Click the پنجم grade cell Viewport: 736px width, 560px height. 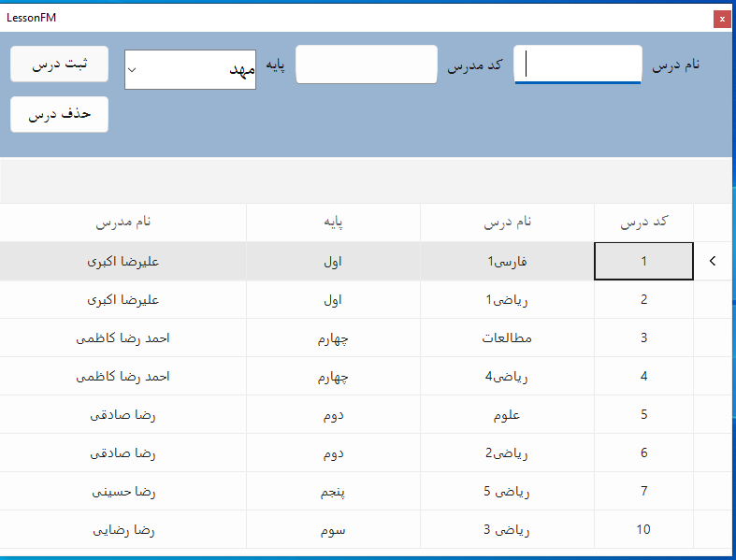pos(333,492)
